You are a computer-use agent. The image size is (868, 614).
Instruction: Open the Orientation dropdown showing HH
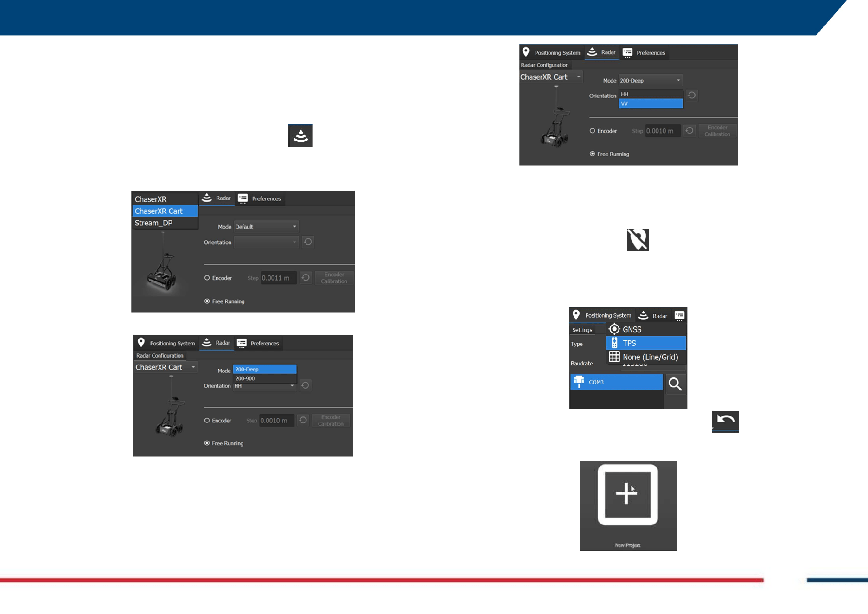(x=264, y=386)
